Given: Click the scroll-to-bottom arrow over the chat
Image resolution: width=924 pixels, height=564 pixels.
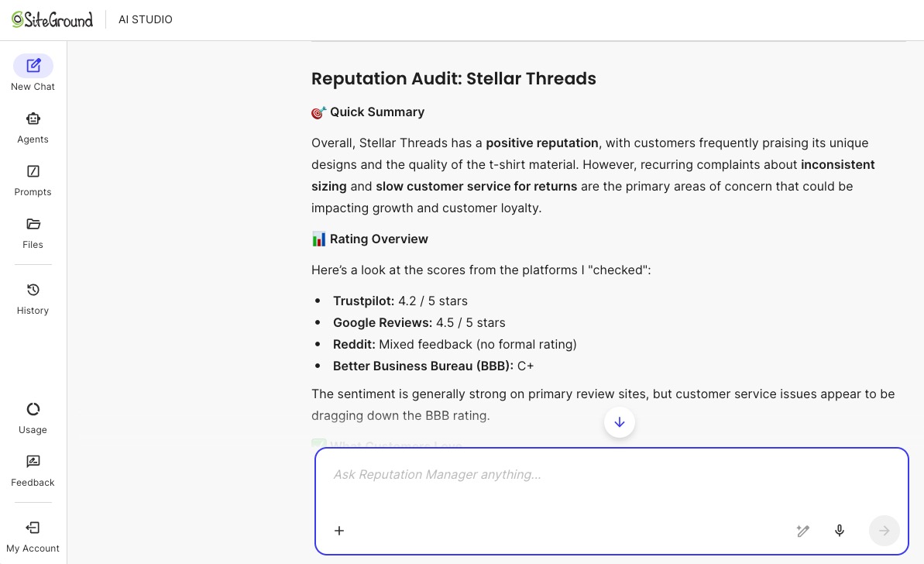Looking at the screenshot, I should click(619, 422).
